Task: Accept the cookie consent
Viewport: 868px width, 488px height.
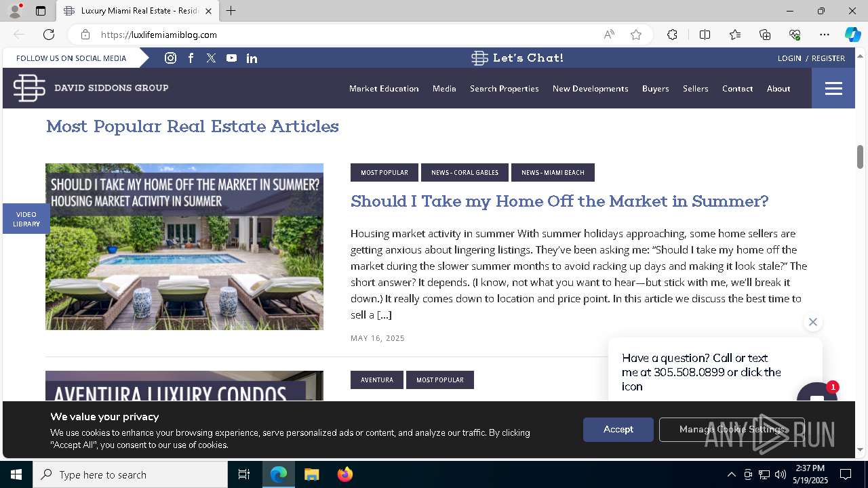Action: click(618, 430)
